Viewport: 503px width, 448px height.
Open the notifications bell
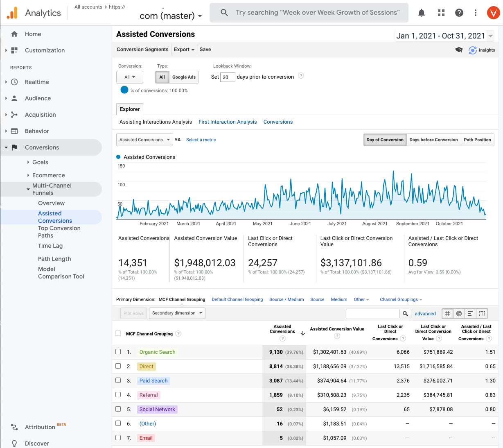click(421, 13)
